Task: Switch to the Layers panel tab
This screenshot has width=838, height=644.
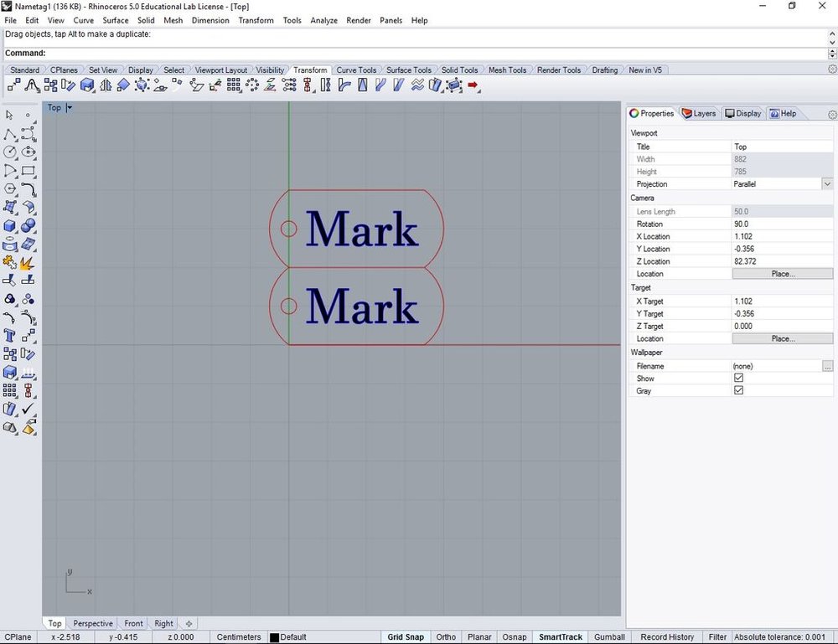Action: point(699,113)
